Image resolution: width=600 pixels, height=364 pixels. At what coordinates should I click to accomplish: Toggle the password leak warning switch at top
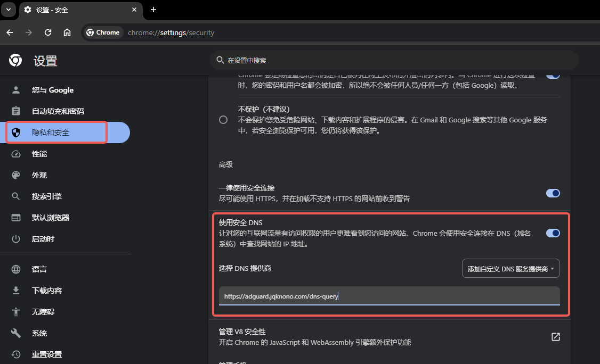click(553, 76)
